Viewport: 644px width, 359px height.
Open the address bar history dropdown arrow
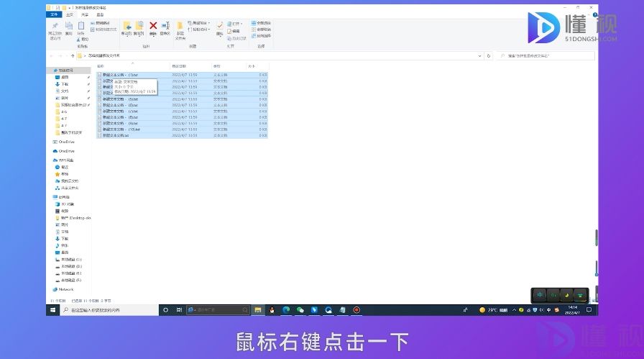click(x=479, y=55)
